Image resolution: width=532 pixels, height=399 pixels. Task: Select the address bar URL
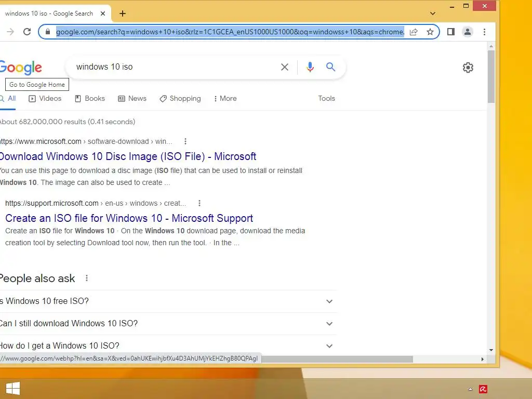coord(230,32)
